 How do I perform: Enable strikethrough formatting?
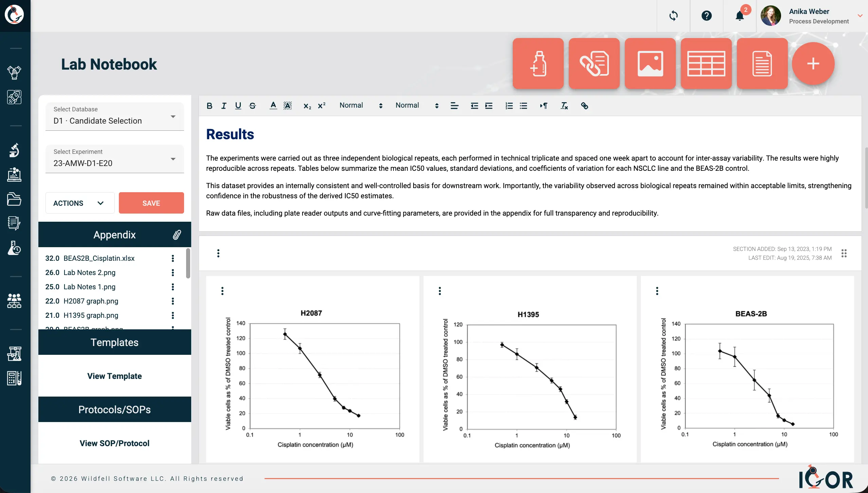tap(252, 106)
